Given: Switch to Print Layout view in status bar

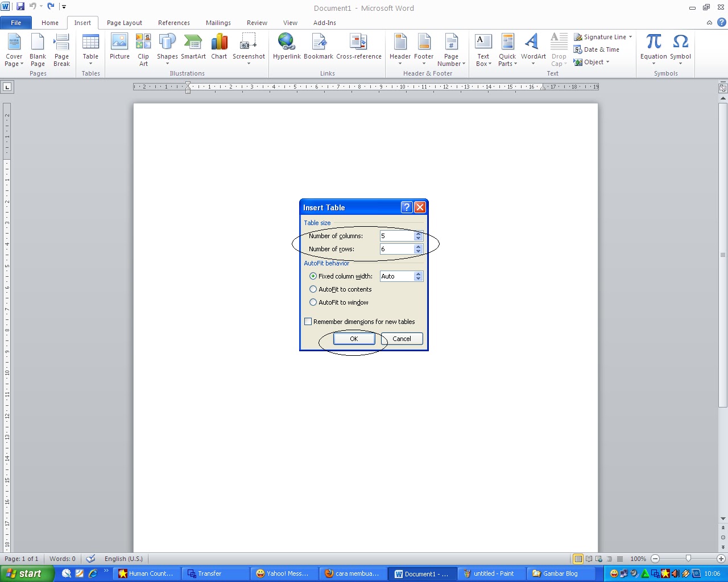Looking at the screenshot, I should (578, 559).
